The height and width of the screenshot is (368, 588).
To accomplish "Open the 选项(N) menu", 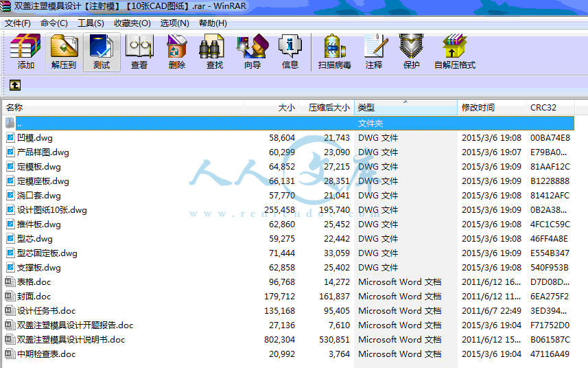I will pyautogui.click(x=175, y=23).
